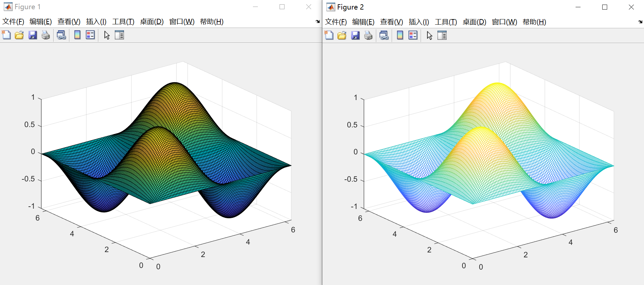Click the Figure 1 title bar text
Viewport: 644px width, 285px height.
[28, 7]
